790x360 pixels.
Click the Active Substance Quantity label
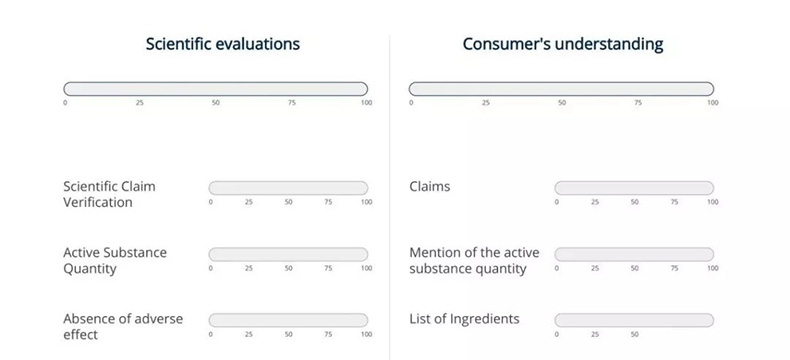click(x=115, y=260)
